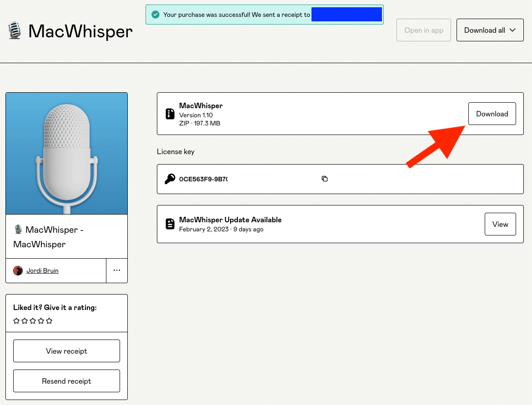Give a one-star rating
Image resolution: width=532 pixels, height=405 pixels.
[x=16, y=321]
